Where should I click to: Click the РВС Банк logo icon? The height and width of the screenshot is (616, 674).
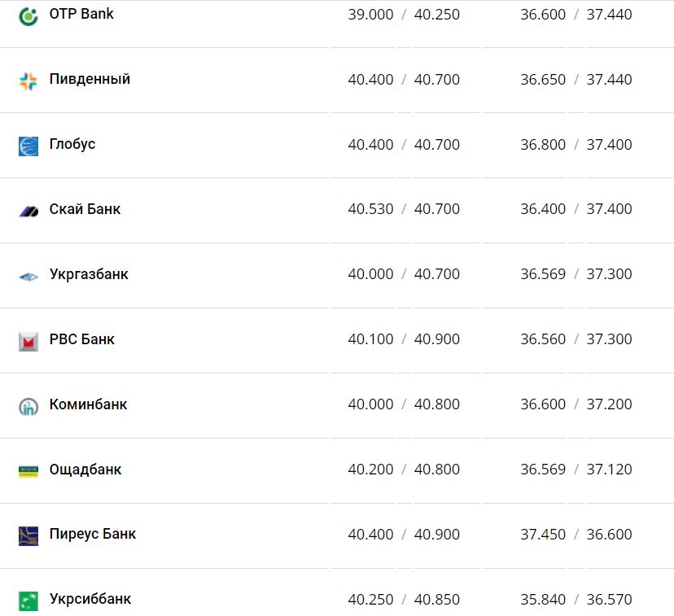coord(28,341)
